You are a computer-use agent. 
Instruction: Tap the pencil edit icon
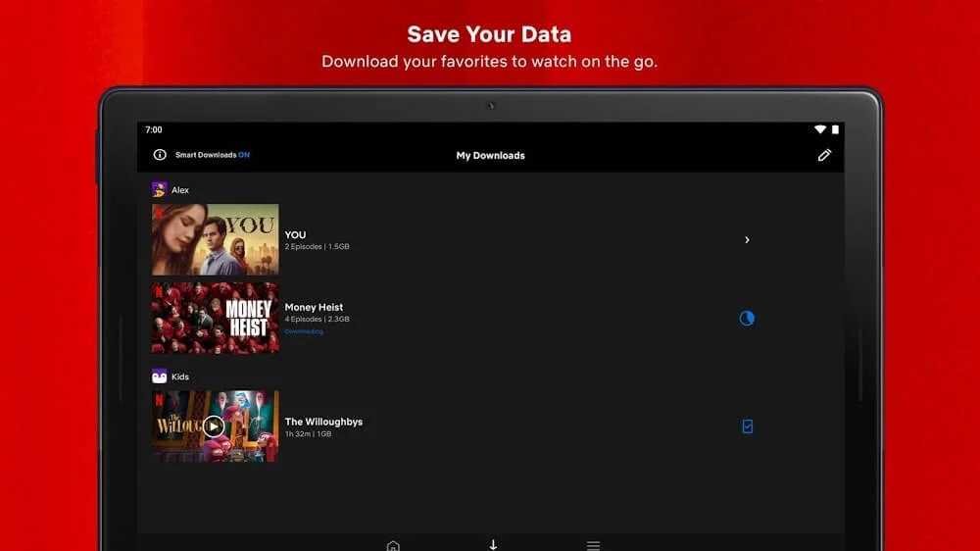824,155
